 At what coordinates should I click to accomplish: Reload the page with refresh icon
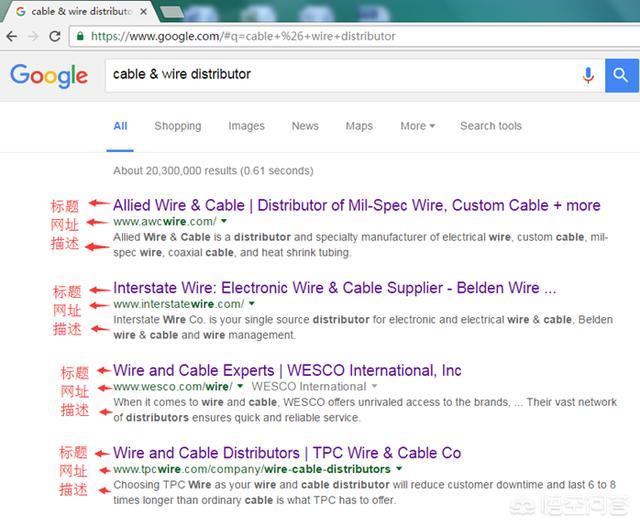coord(55,36)
